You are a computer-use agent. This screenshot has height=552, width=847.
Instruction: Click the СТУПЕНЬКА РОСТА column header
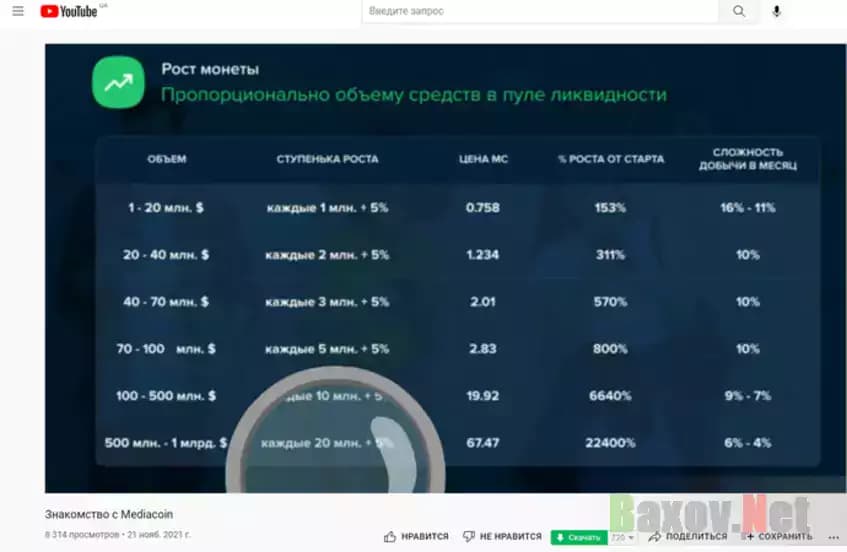click(327, 159)
